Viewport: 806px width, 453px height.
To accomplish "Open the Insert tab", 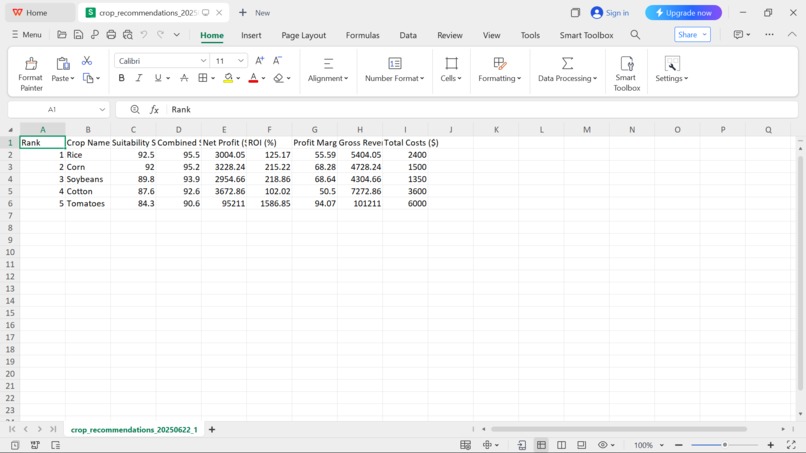I will [x=251, y=35].
